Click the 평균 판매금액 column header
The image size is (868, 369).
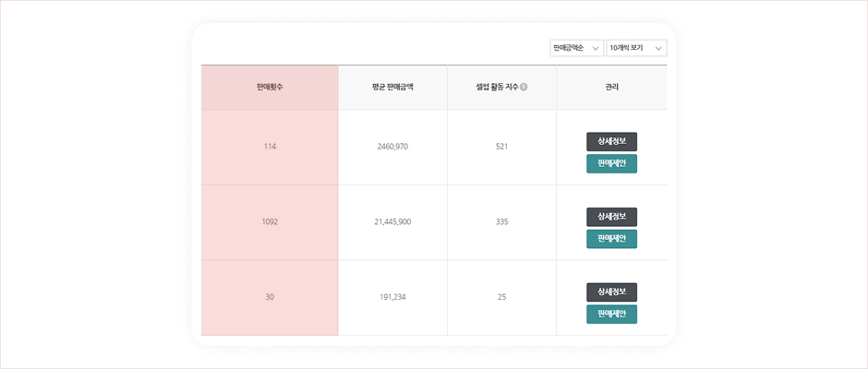click(392, 88)
